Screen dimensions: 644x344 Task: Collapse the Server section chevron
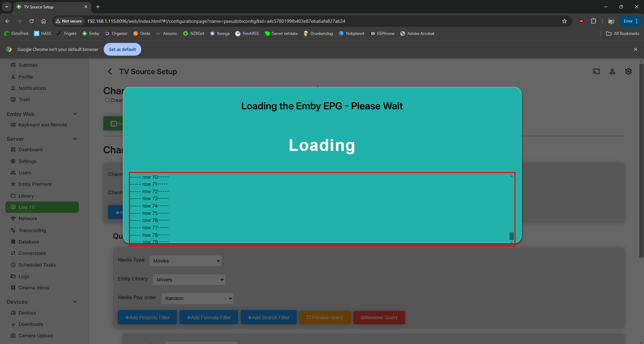[x=75, y=139]
